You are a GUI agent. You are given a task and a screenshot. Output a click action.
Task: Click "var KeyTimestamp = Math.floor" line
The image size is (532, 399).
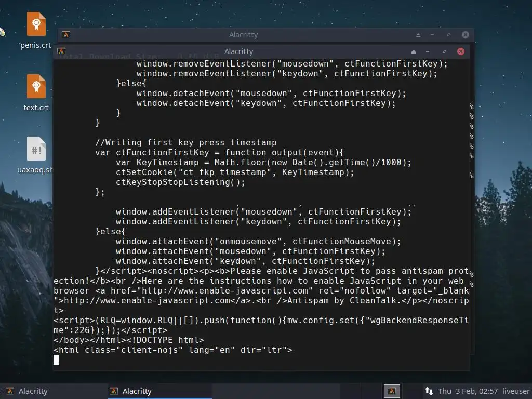(263, 163)
